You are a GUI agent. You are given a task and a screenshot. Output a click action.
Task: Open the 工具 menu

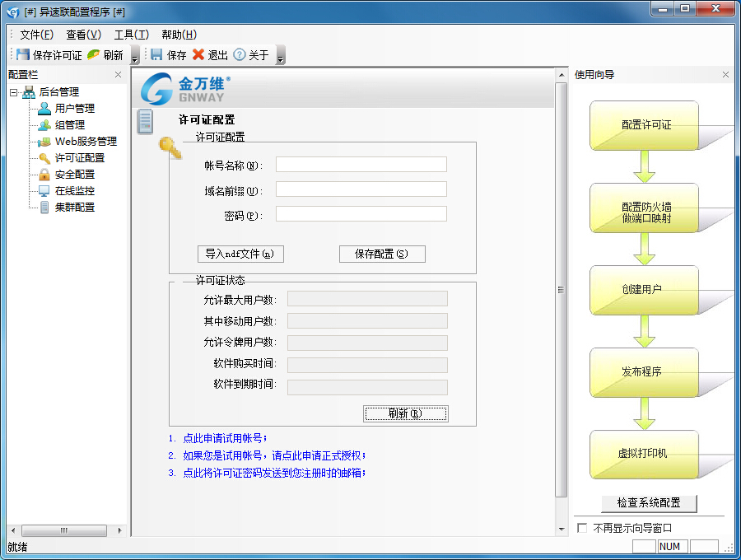[132, 35]
